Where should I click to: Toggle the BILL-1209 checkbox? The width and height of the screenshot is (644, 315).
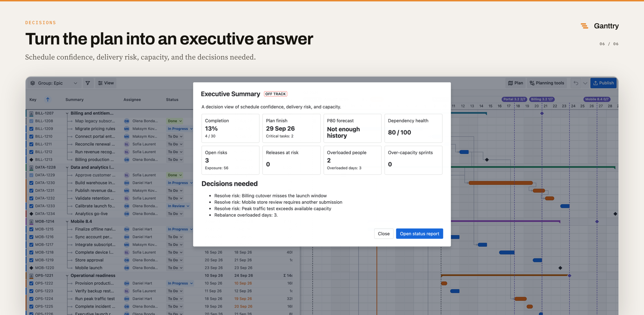point(31,129)
